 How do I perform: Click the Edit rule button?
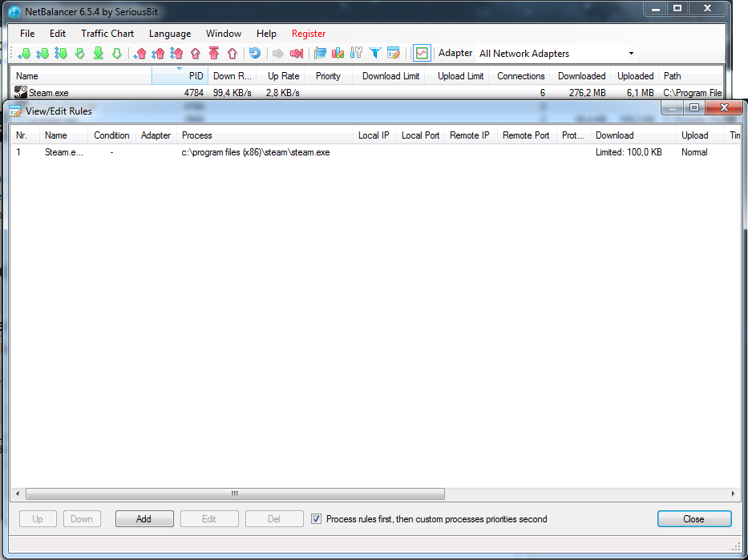coord(209,519)
